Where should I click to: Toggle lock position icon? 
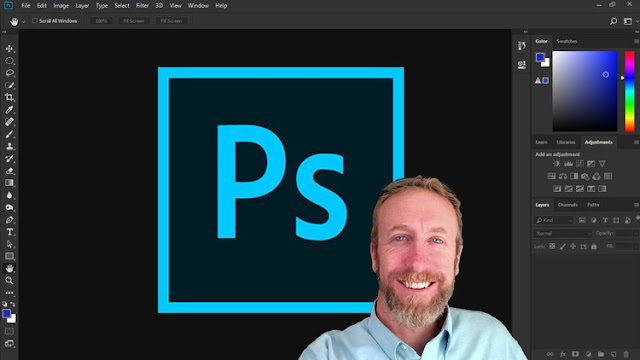[x=573, y=246]
